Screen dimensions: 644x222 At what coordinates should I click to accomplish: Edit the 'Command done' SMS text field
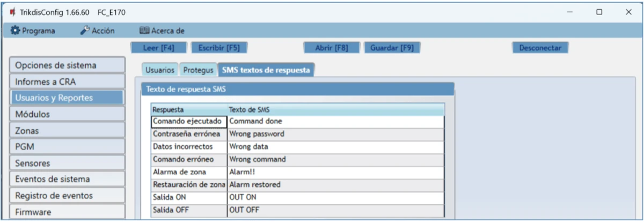335,121
